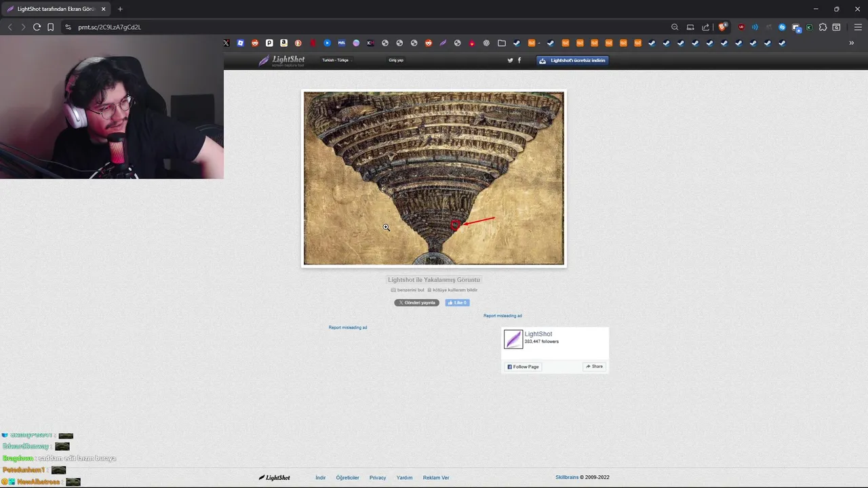Open the green K extension icon
The height and width of the screenshot is (488, 868).
[x=809, y=27]
